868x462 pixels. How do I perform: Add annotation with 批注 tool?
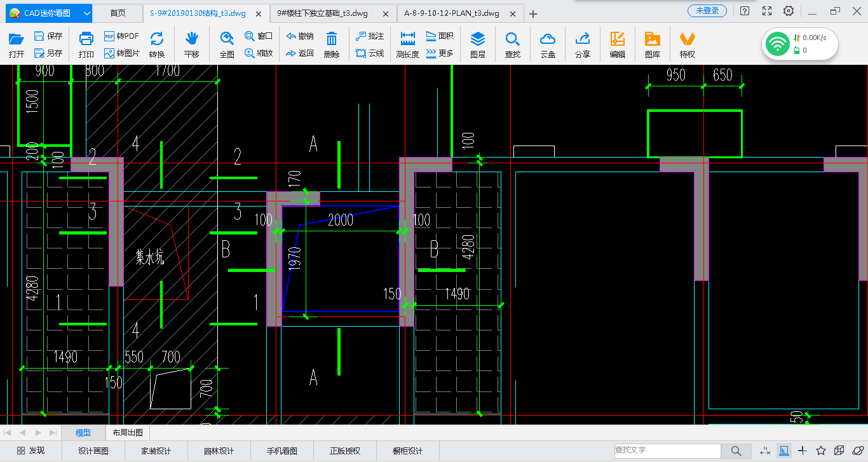[370, 36]
